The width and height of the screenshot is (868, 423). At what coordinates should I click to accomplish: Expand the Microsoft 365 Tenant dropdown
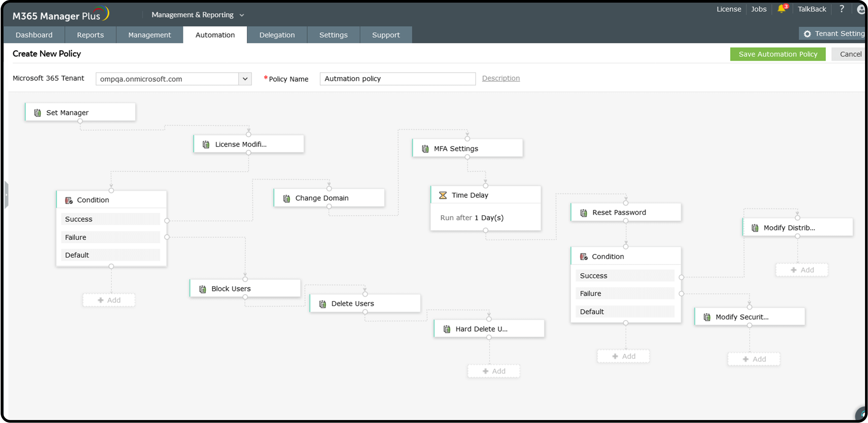pyautogui.click(x=245, y=79)
